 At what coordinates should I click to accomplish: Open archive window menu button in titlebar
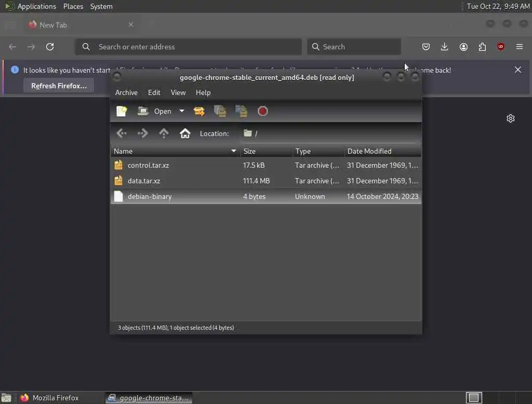[x=117, y=77]
